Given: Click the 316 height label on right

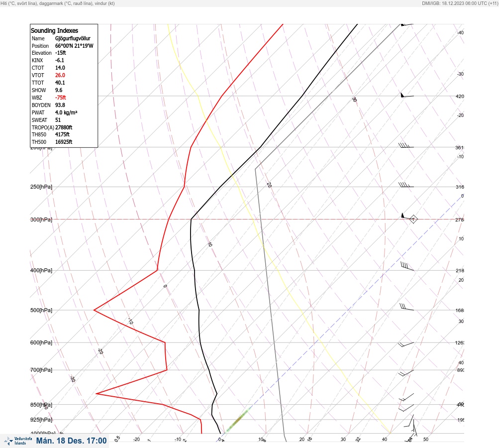Looking at the screenshot, I should click(460, 187).
